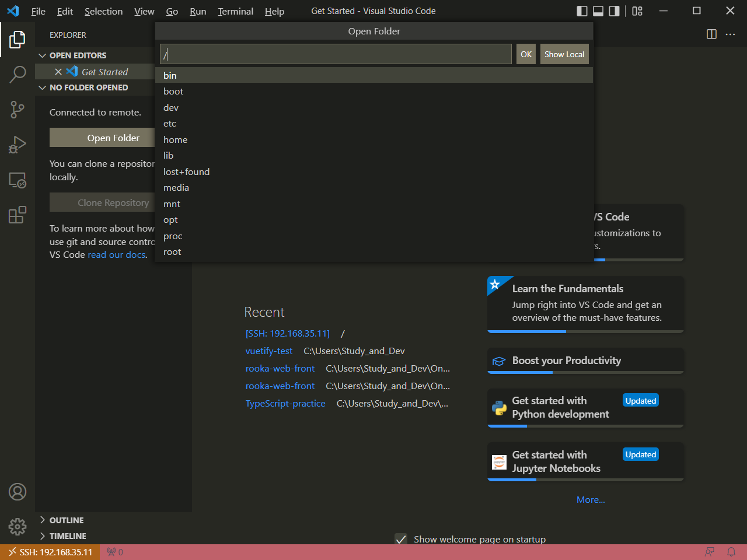The image size is (747, 560).
Task: Open the Go menu
Action: tap(172, 11)
